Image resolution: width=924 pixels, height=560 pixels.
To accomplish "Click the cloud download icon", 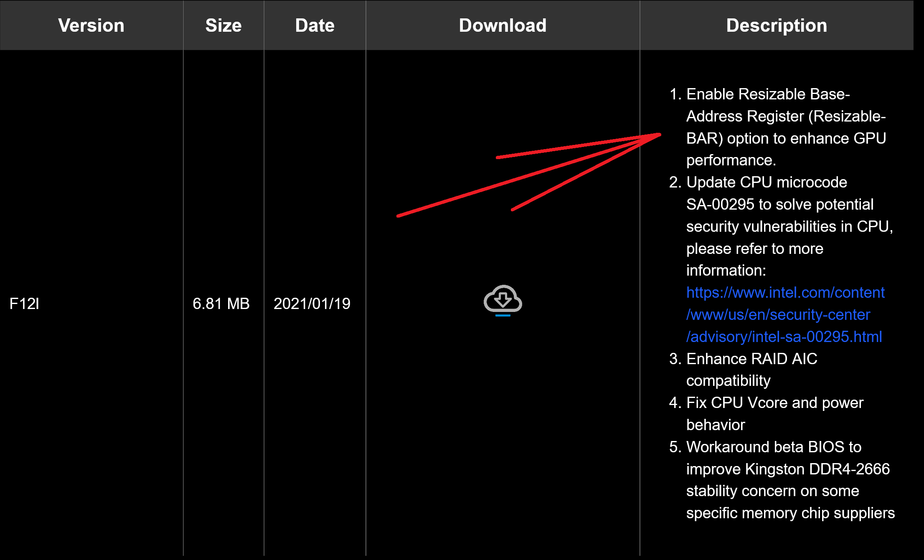I will coord(503,299).
